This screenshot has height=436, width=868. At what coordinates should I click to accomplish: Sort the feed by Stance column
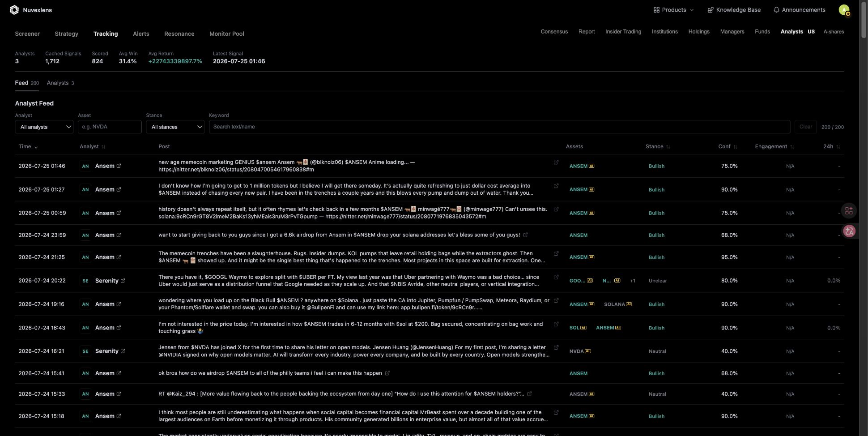click(x=668, y=147)
